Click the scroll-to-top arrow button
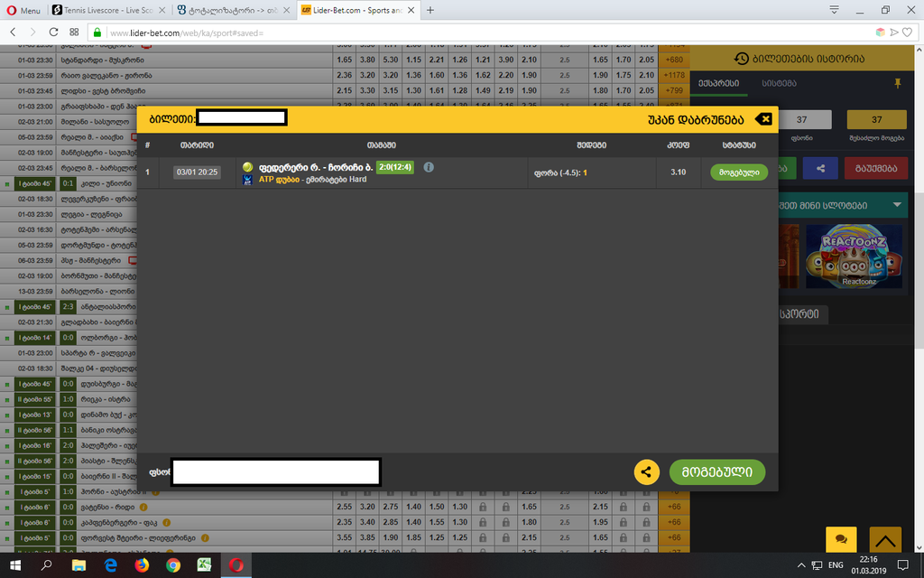 coord(885,540)
